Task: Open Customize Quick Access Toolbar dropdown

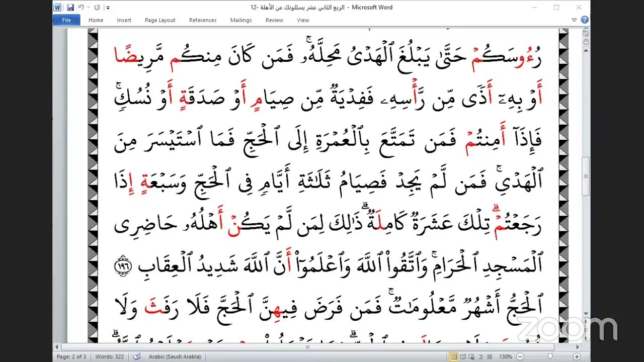Action: click(108, 8)
